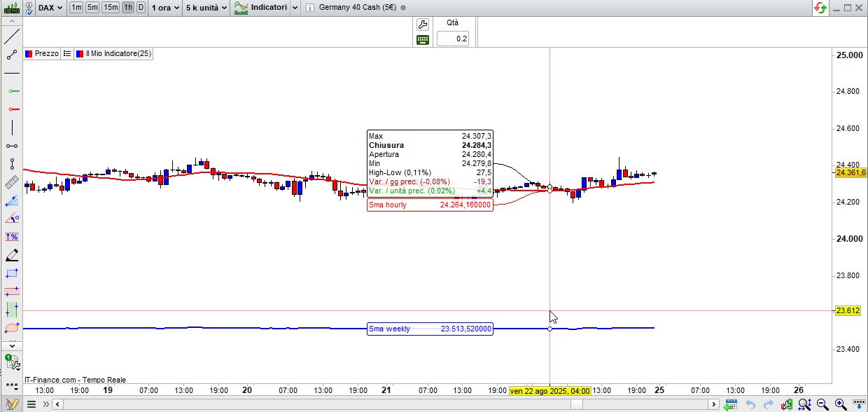
Task: Select the horizontal segment with endpoints tool
Action: tap(12, 146)
